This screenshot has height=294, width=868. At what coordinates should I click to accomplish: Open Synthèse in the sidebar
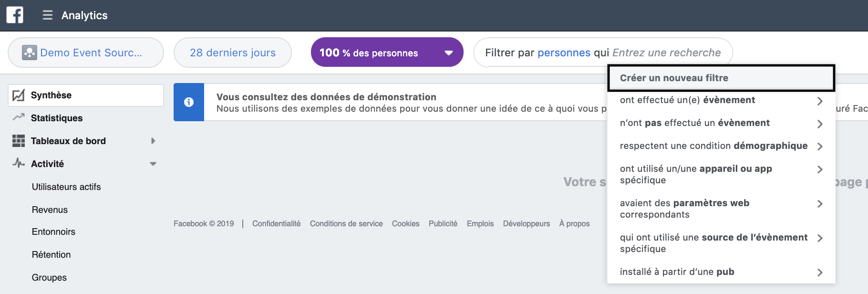[x=86, y=95]
